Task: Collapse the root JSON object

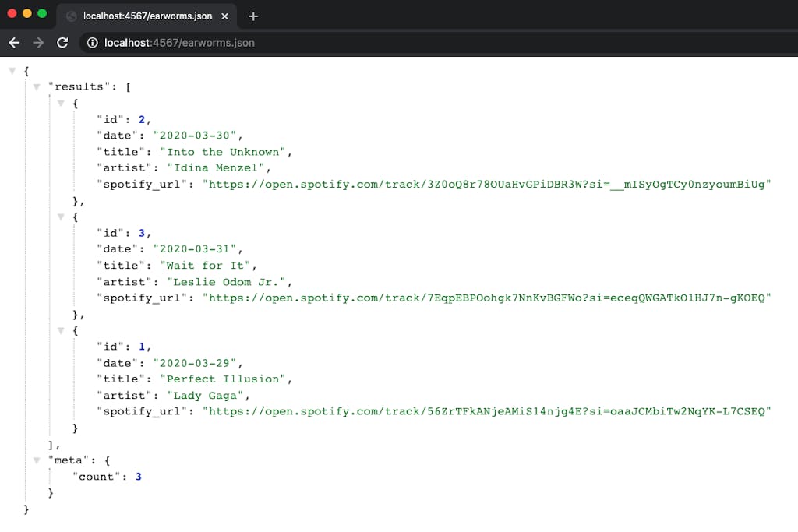Action: [x=12, y=71]
